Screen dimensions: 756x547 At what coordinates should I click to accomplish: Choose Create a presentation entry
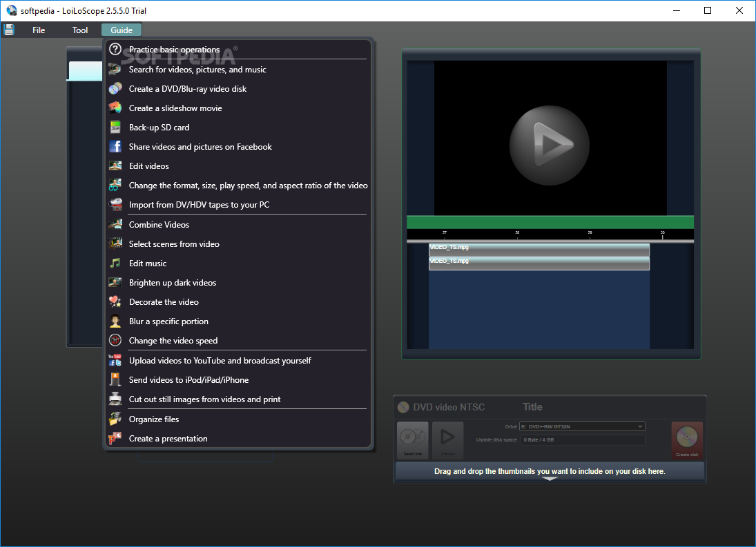point(168,438)
